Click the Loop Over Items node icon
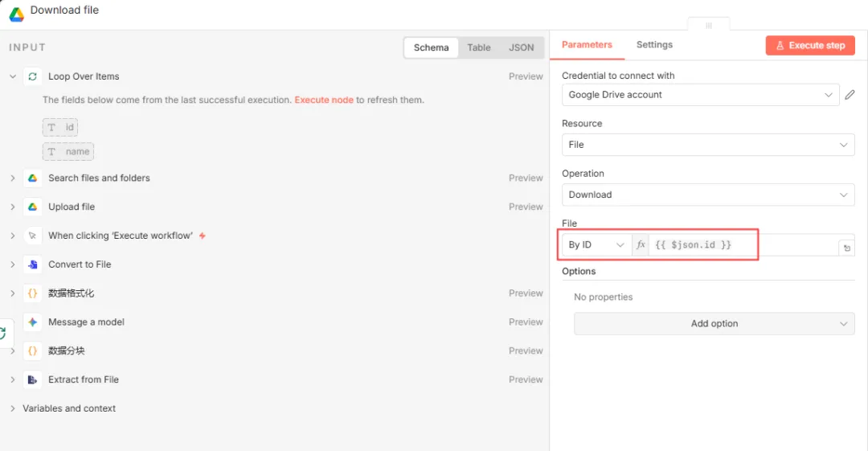868x451 pixels. point(32,76)
